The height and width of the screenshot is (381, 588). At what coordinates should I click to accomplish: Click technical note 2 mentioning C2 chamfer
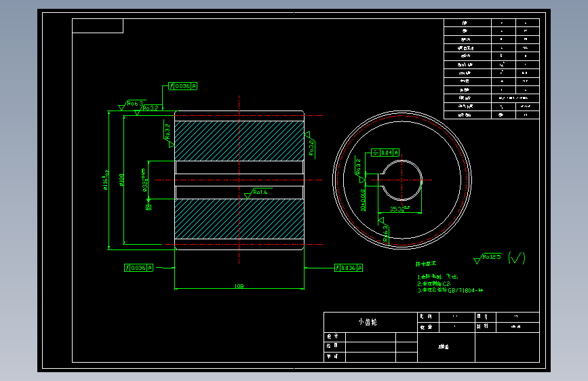click(x=434, y=283)
